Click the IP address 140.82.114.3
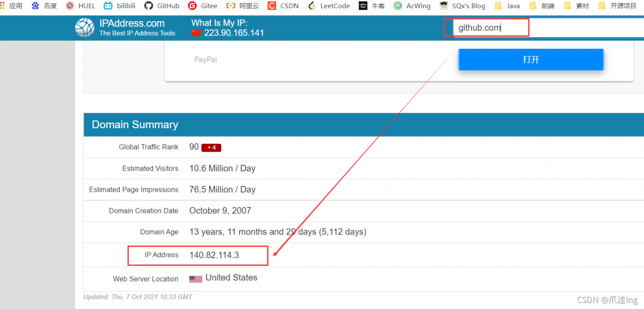644x309 pixels. [x=214, y=255]
